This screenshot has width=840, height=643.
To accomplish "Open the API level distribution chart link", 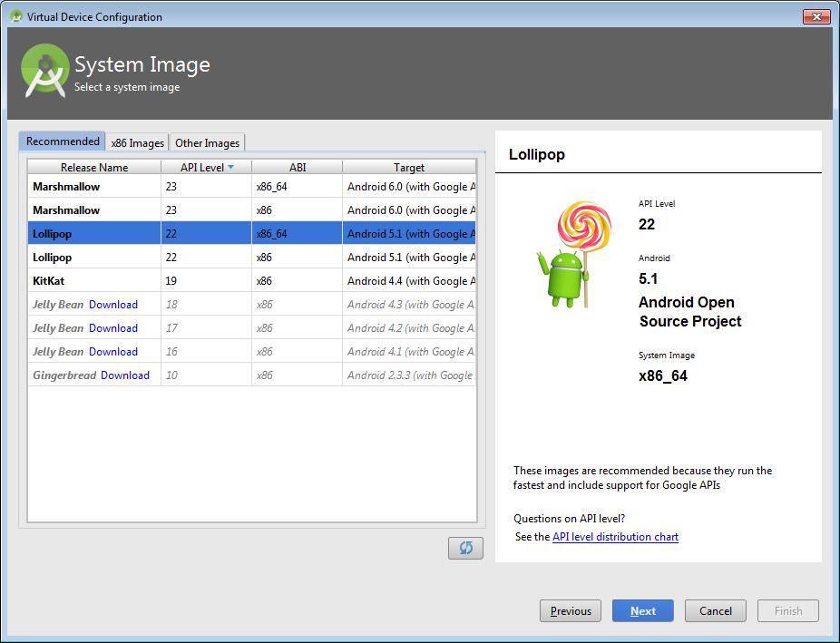I will click(615, 537).
